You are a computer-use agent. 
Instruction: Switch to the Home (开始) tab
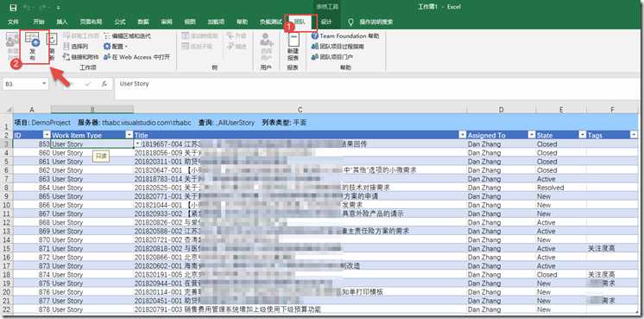(39, 22)
